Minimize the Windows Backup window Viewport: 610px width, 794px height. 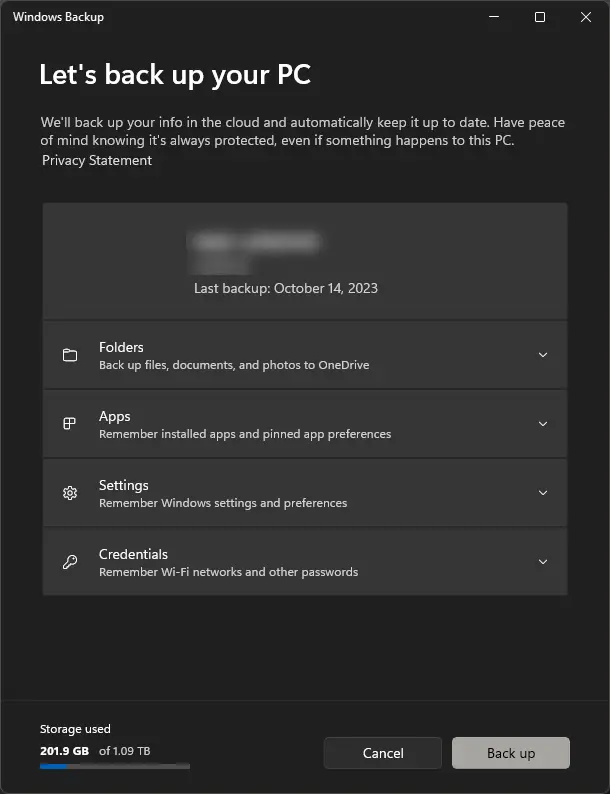click(x=494, y=17)
